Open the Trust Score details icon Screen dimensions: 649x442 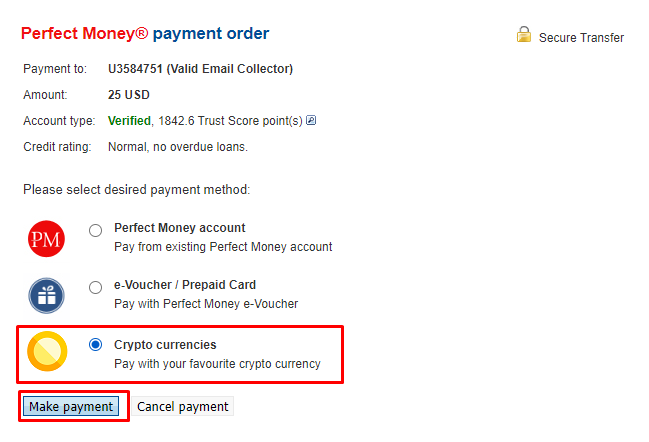tap(311, 120)
